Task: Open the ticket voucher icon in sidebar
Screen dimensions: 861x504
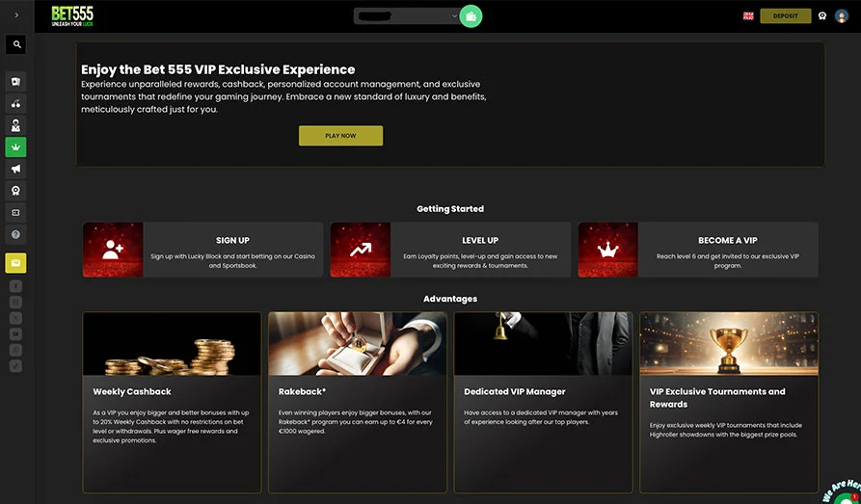Action: click(x=16, y=212)
